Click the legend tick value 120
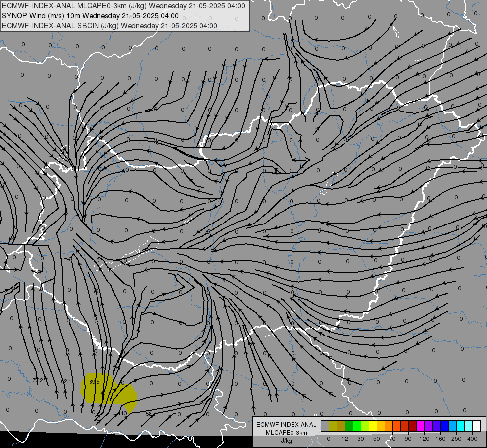 point(424,439)
